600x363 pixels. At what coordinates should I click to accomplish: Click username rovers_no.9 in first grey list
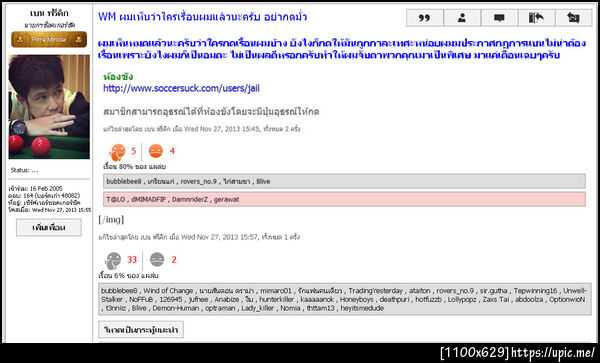(198, 181)
